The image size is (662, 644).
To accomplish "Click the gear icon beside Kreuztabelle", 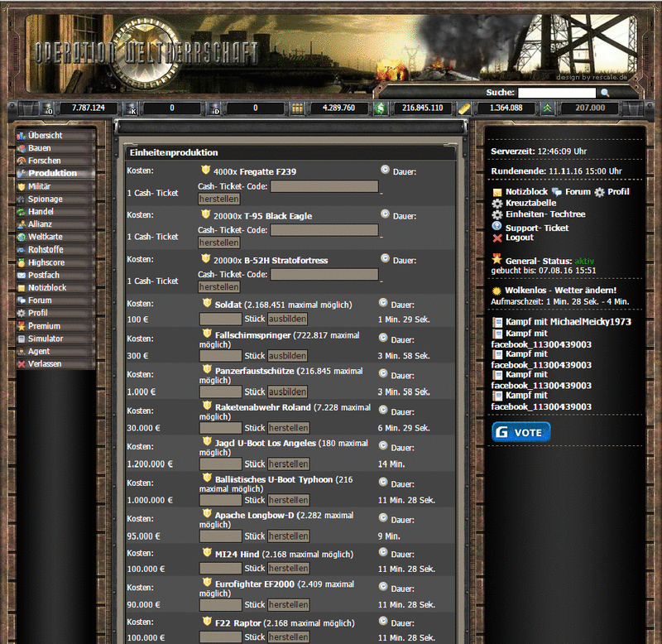I will tap(496, 203).
